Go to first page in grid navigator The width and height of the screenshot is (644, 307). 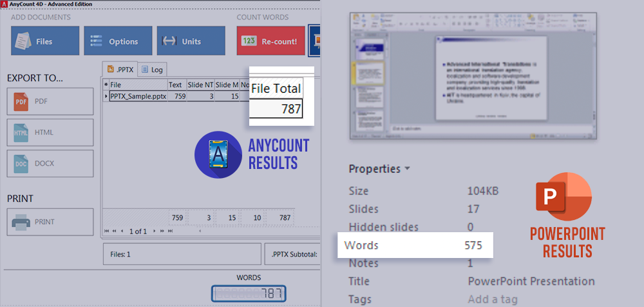coord(107,231)
